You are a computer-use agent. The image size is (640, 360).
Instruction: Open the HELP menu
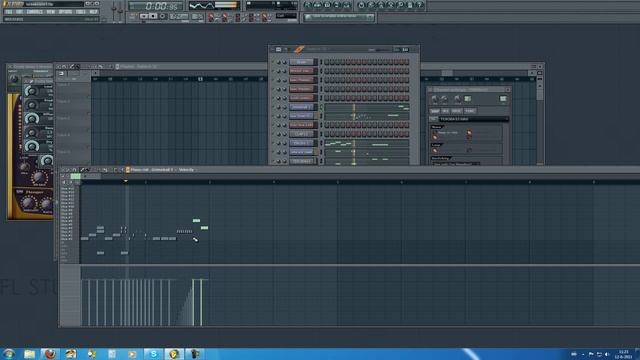click(93, 12)
